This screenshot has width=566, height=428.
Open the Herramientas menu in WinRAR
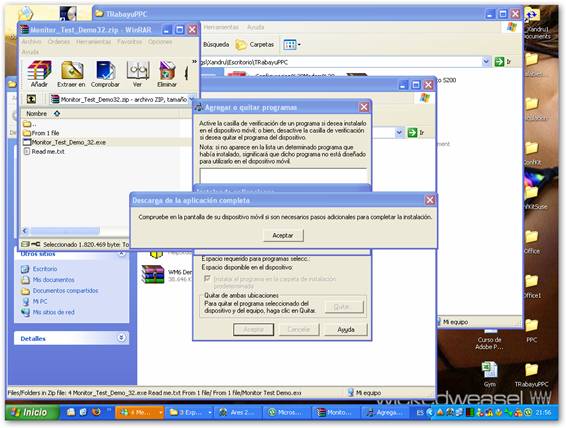point(93,42)
